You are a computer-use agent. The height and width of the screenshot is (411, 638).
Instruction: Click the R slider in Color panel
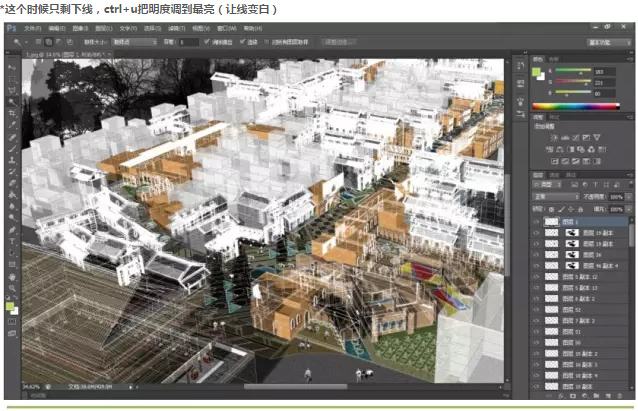(x=573, y=71)
